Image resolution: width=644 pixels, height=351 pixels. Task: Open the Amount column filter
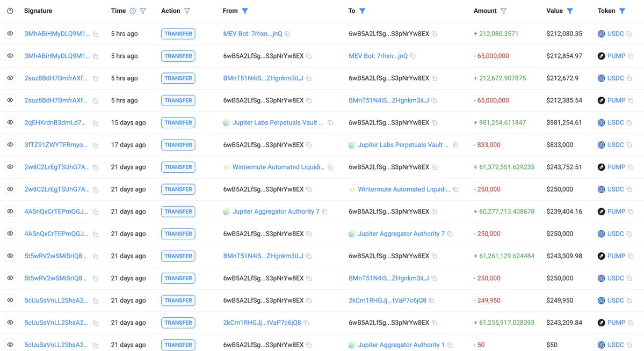(x=503, y=11)
